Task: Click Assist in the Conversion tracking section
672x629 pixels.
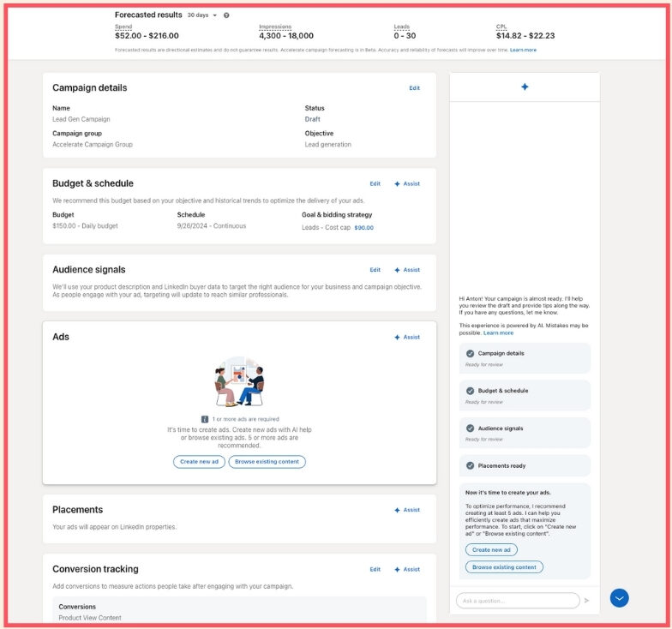Action: click(407, 570)
